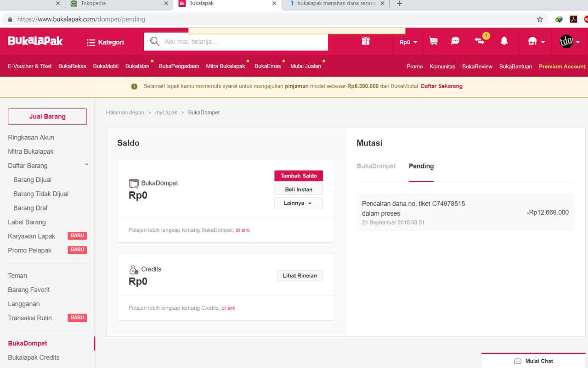Switch to the BukaDompet mutasi tab
The width and height of the screenshot is (588, 368).
click(x=376, y=166)
